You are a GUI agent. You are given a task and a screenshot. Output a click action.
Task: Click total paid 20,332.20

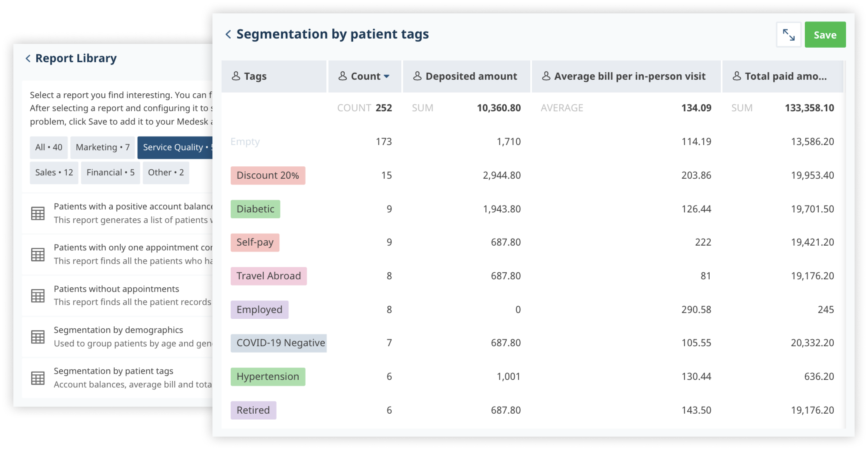coord(812,343)
